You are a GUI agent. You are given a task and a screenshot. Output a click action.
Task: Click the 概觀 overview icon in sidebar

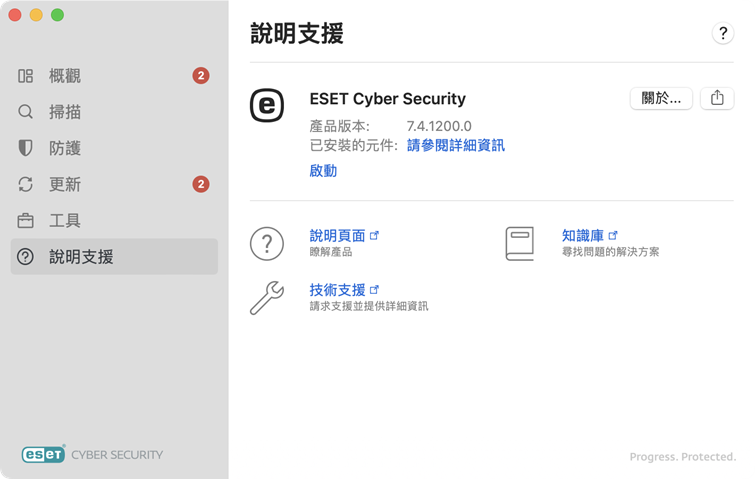(x=26, y=76)
